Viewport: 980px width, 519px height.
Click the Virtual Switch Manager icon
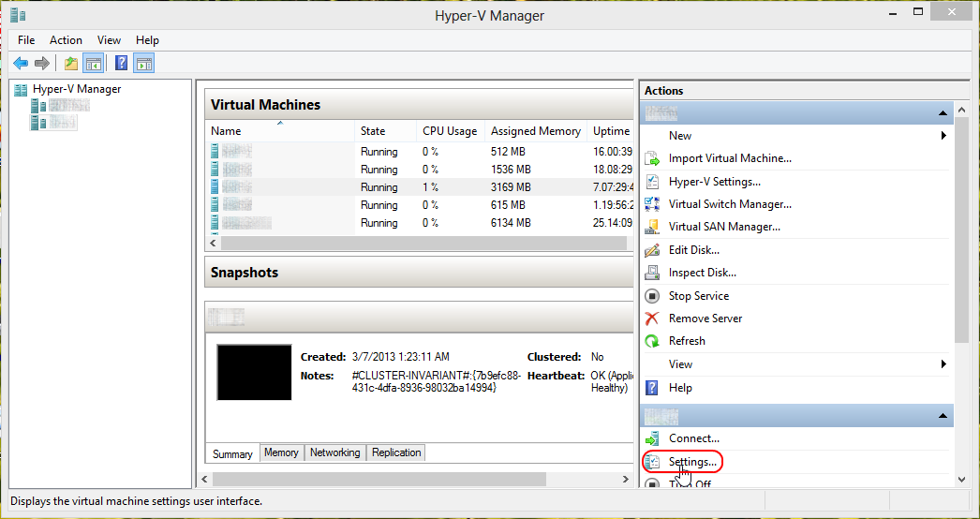pos(652,204)
